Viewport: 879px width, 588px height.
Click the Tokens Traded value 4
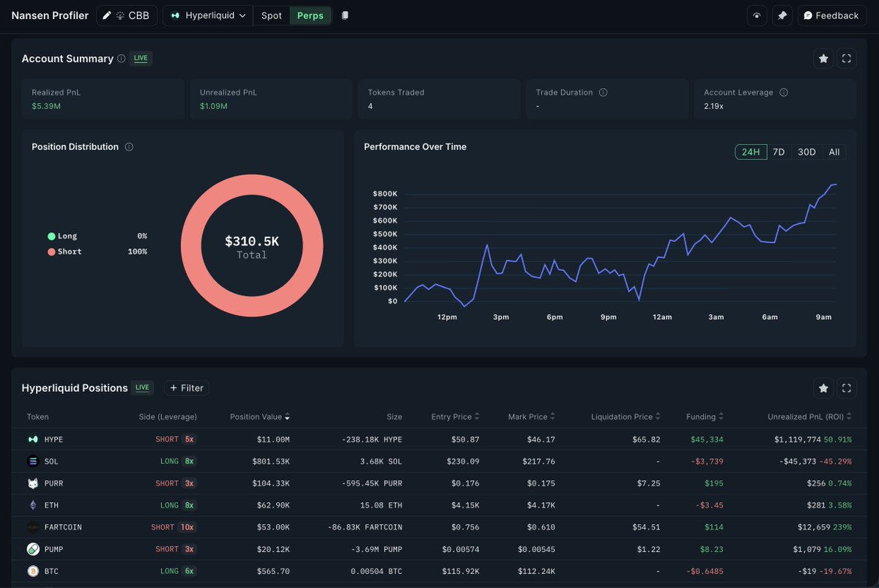click(x=371, y=106)
